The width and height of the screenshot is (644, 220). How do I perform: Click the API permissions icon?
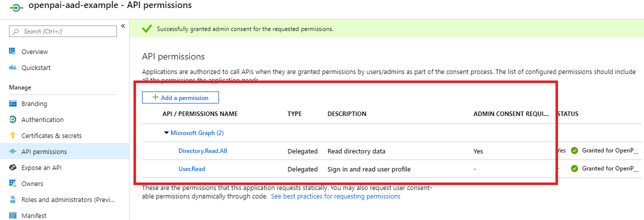tap(13, 151)
